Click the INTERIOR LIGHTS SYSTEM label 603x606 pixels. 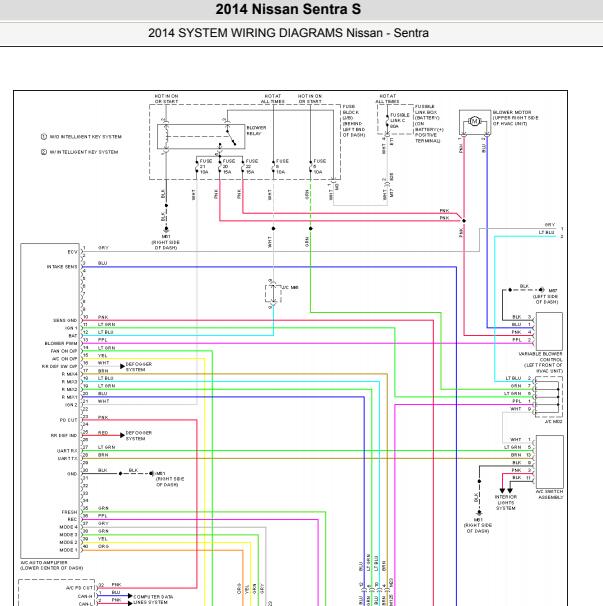point(506,502)
